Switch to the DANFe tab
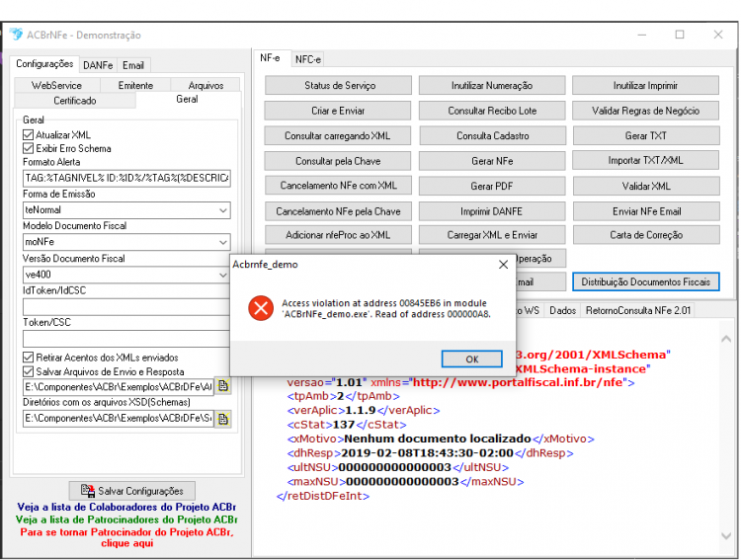 coord(98,65)
